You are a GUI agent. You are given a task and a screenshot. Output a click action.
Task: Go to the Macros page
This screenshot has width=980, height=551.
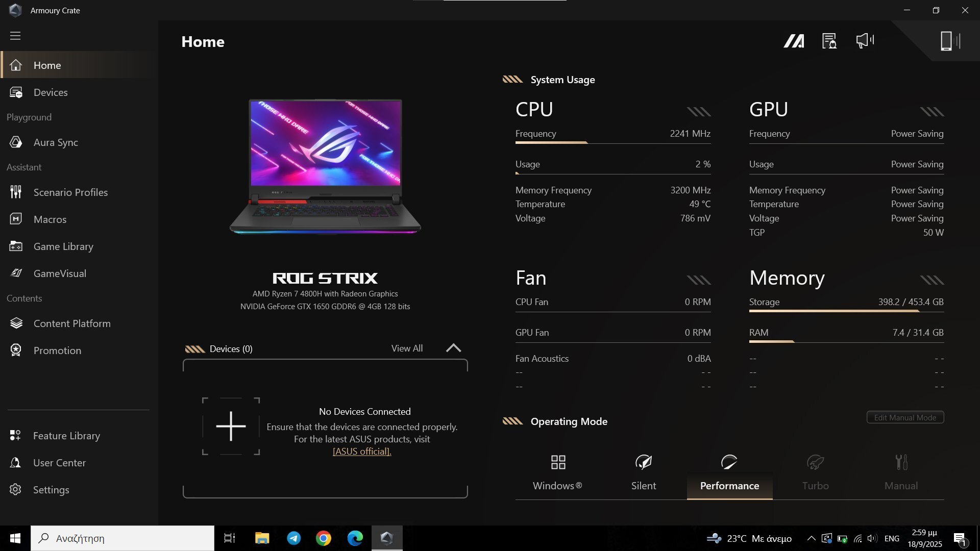coord(79,219)
